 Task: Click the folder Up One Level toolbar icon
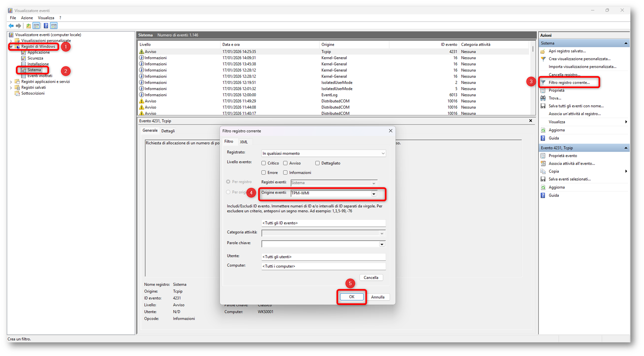(29, 26)
